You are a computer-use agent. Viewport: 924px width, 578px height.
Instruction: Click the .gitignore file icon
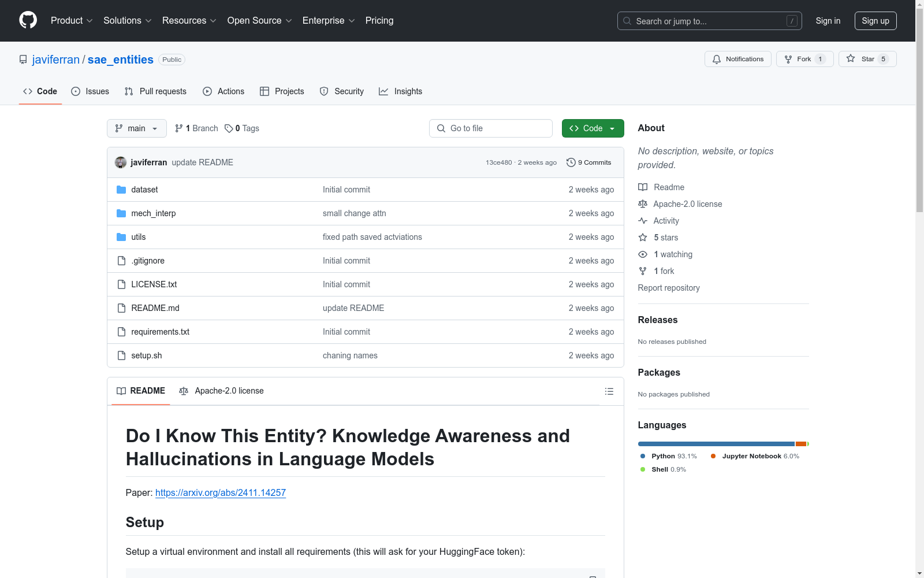coord(121,261)
